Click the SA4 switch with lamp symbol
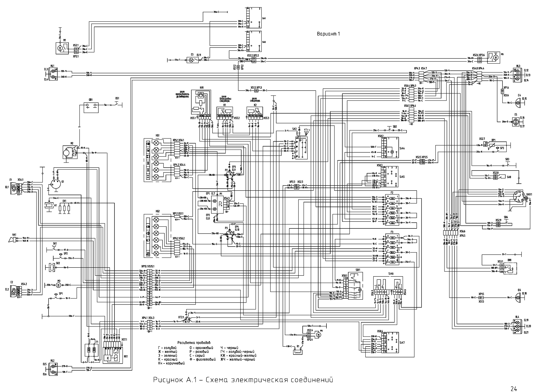 click(x=390, y=148)
